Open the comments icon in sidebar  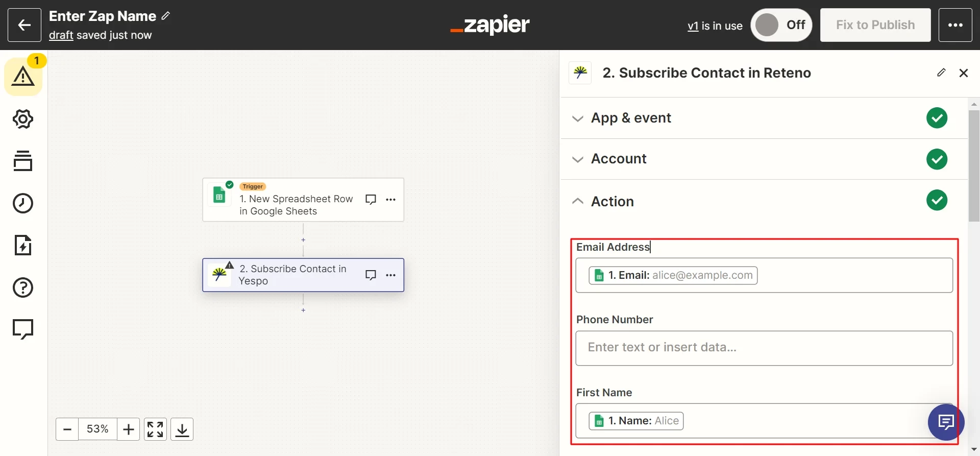(23, 329)
